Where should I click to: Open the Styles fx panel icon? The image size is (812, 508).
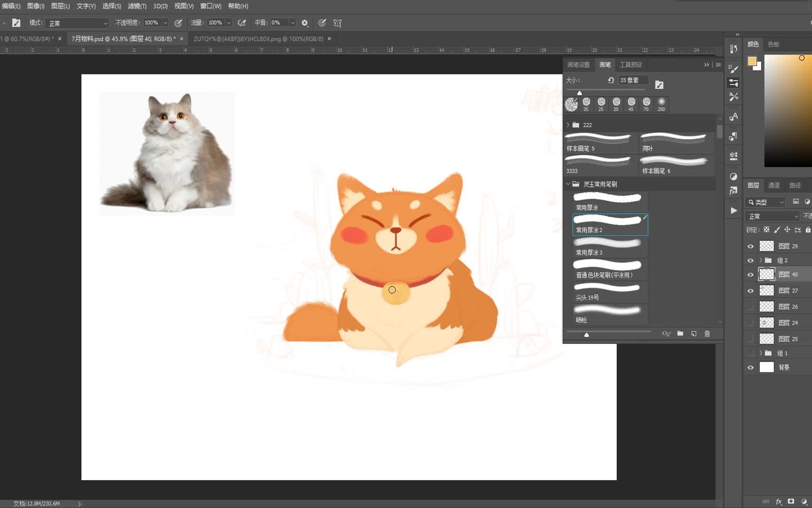pos(734,190)
